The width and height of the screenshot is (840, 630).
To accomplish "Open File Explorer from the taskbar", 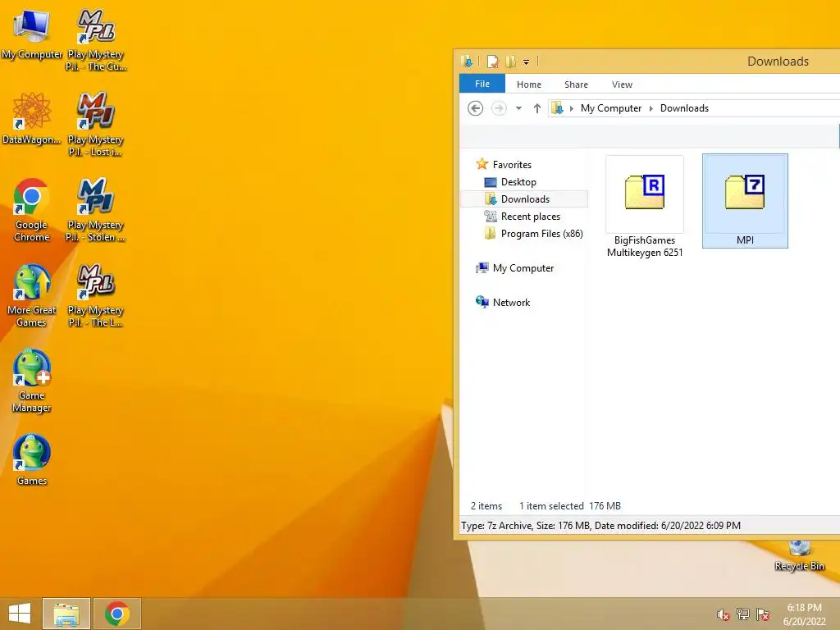I will pos(66,614).
